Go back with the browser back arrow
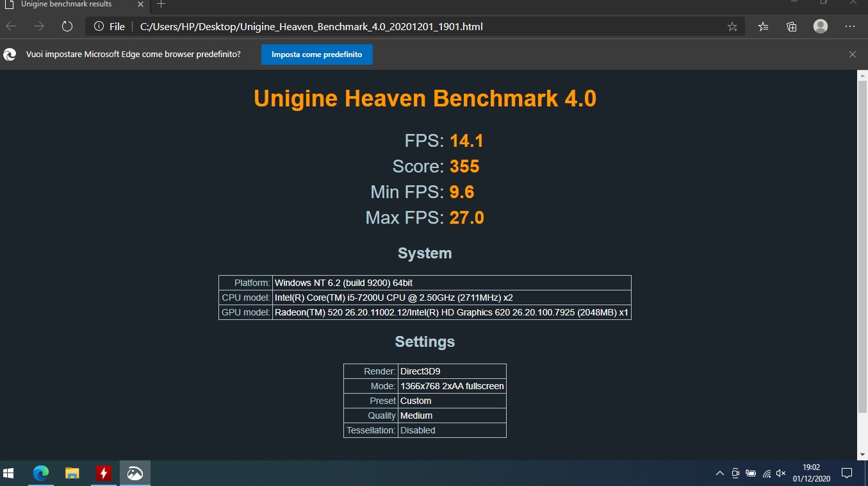The image size is (868, 486). coord(11,26)
